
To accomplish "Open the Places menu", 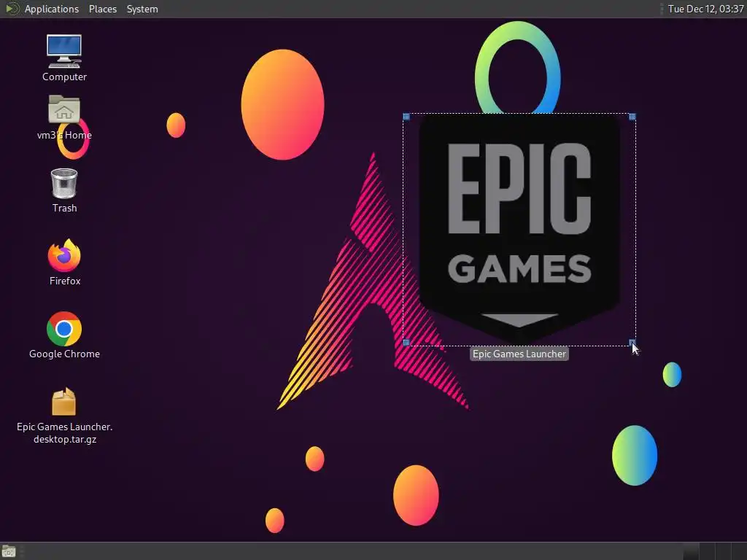I will [x=103, y=9].
